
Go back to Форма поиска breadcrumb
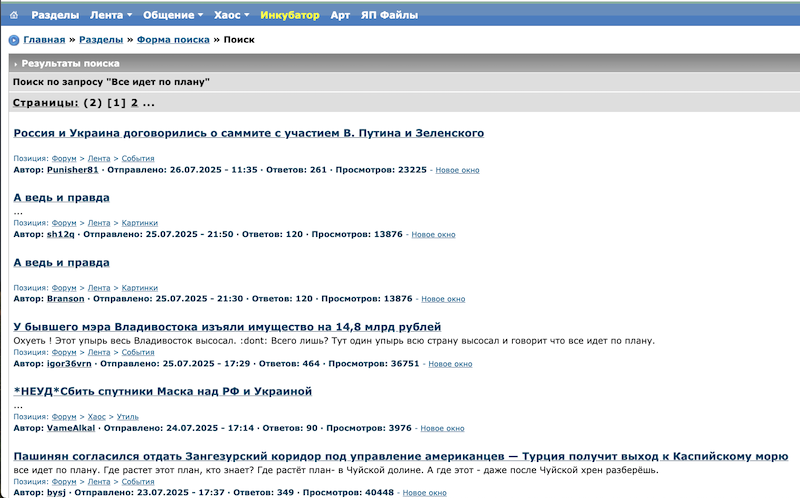[x=173, y=40]
